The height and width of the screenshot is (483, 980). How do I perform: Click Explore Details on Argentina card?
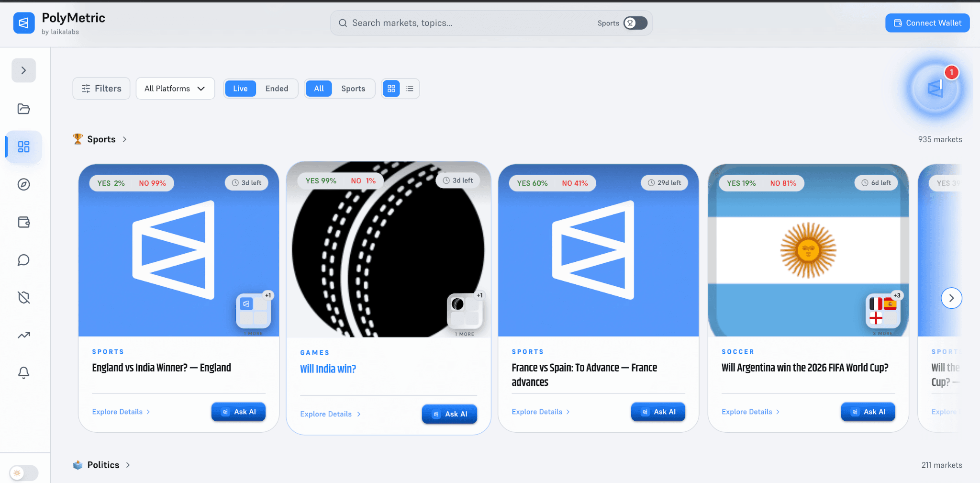click(x=751, y=412)
